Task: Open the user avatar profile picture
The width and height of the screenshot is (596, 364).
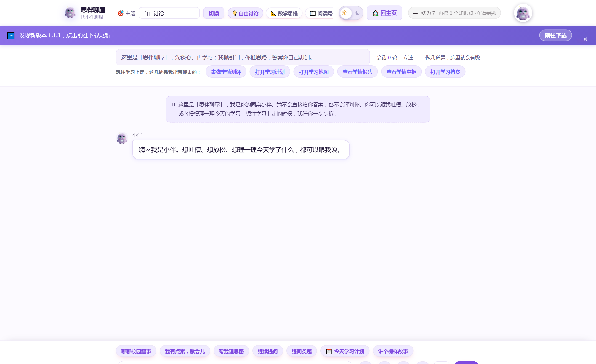Action: pyautogui.click(x=523, y=13)
